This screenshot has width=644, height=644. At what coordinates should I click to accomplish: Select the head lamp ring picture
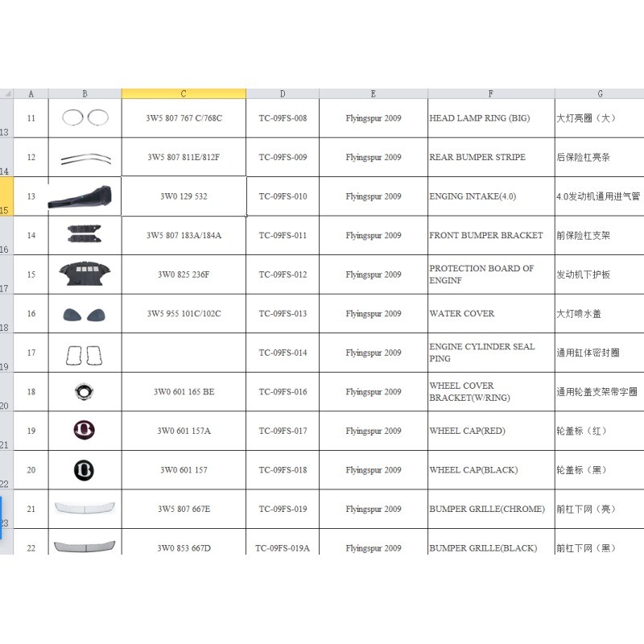pos(85,118)
